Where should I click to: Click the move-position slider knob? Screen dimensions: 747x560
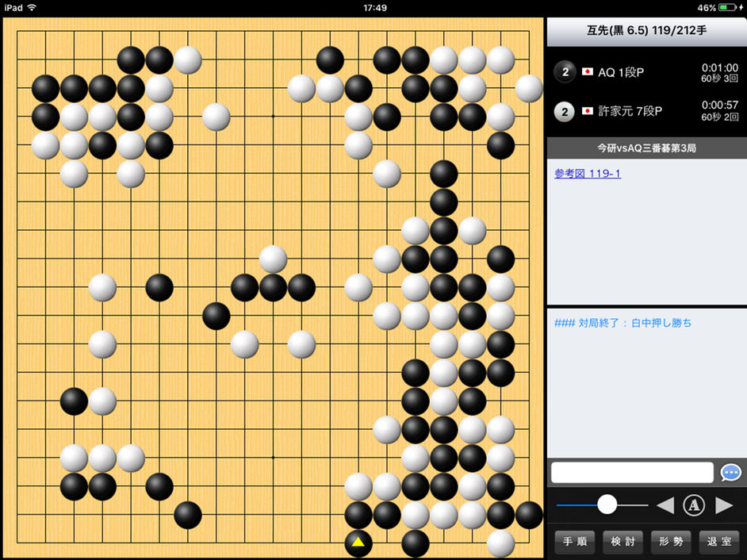[607, 504]
